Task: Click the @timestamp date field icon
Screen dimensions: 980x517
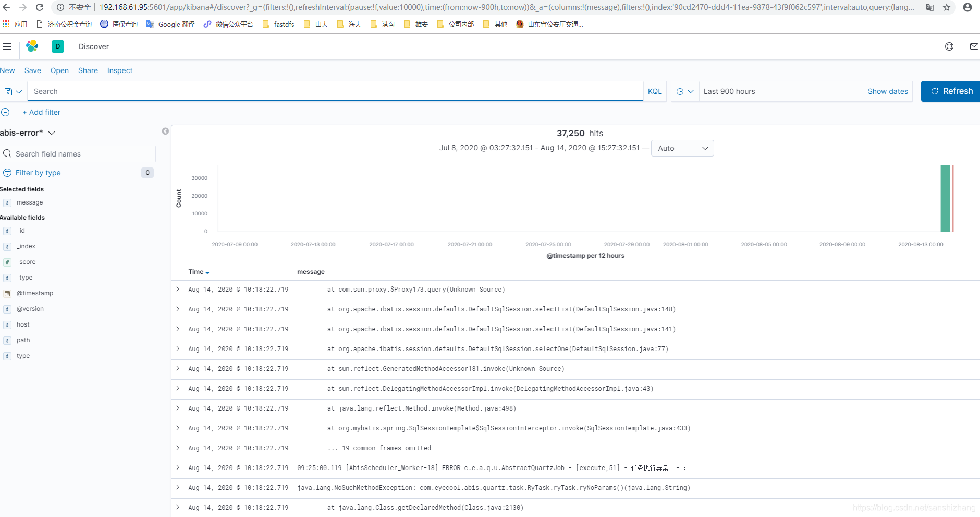Action: pos(7,294)
